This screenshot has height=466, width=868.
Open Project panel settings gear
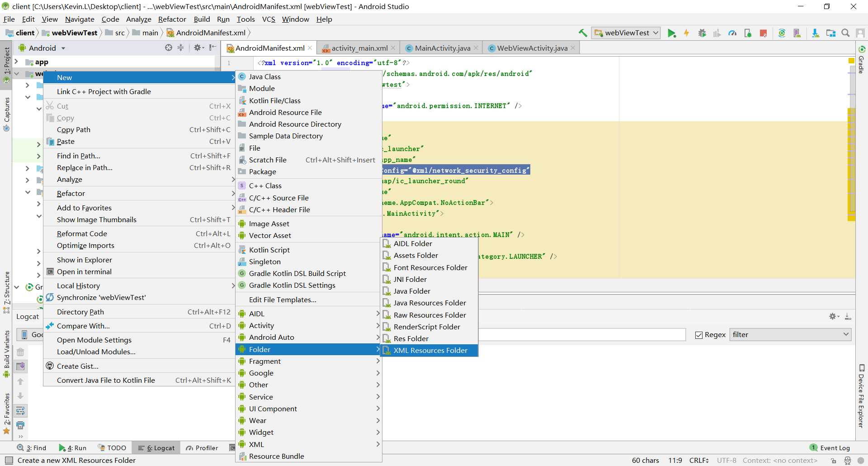[x=199, y=48]
